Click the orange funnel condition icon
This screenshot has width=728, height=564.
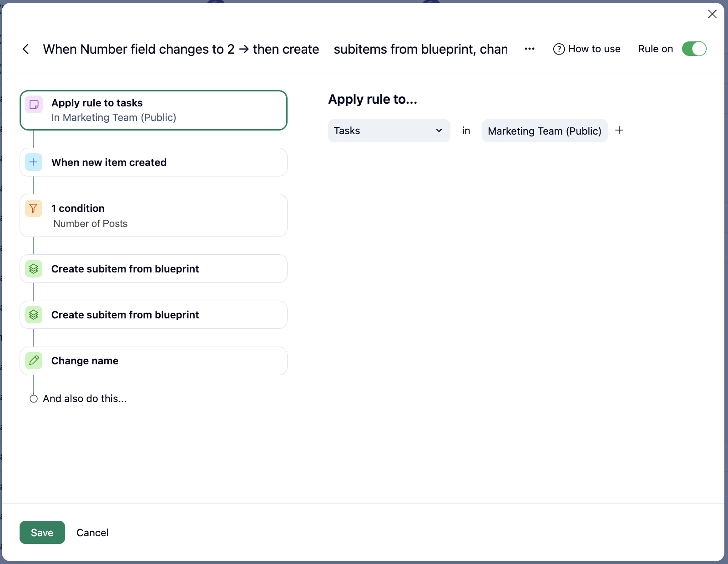(34, 209)
